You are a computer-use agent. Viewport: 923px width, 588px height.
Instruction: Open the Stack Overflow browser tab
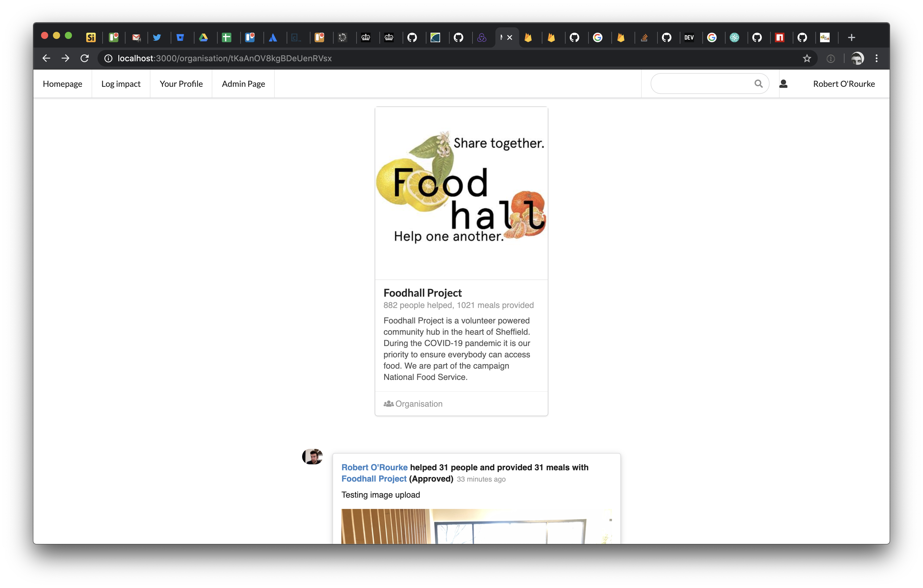pyautogui.click(x=644, y=37)
